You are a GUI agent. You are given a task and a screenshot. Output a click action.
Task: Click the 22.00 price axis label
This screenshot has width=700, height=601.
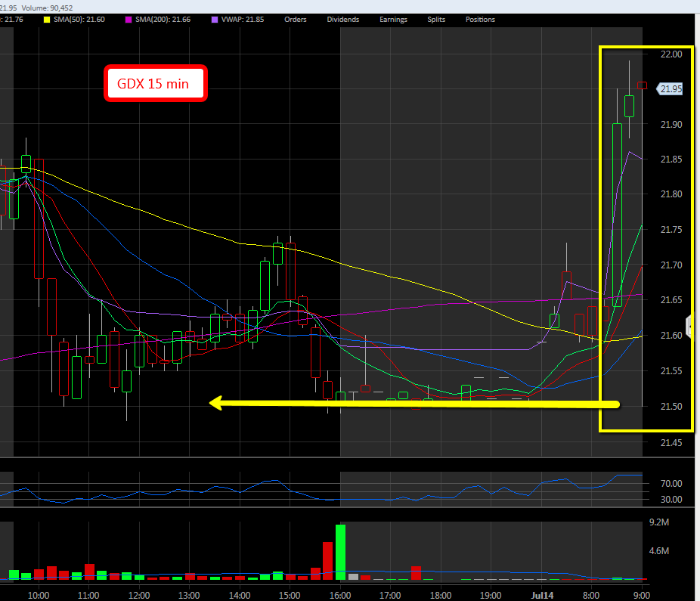point(671,54)
